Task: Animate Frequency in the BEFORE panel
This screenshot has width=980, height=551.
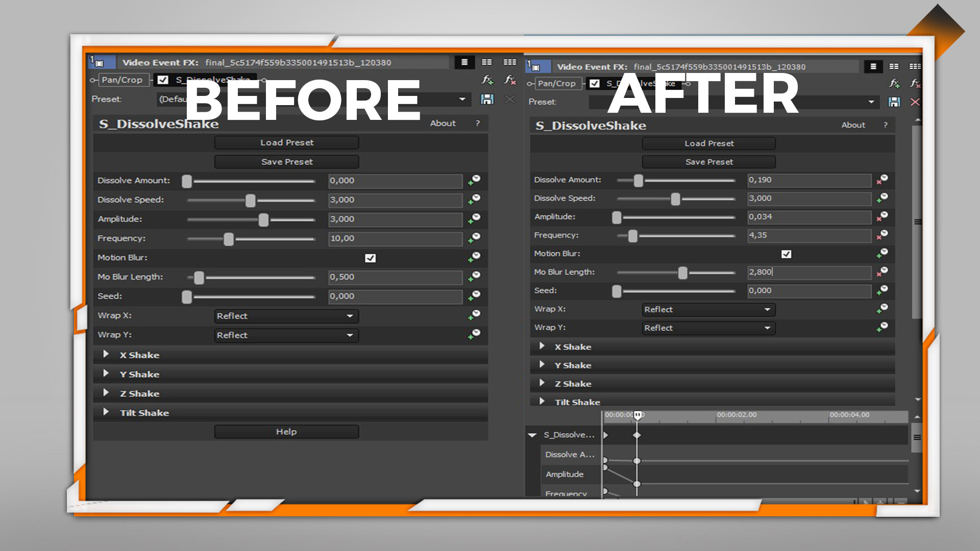Action: (475, 238)
